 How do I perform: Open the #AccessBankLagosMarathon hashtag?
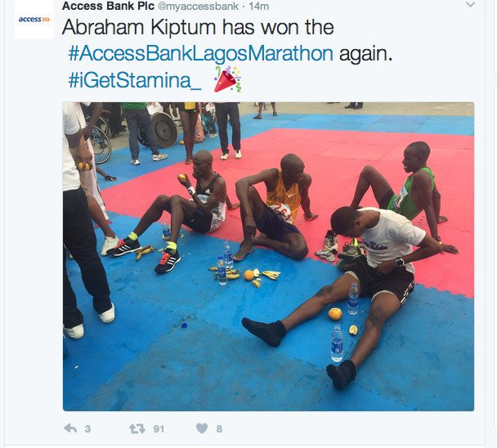pyautogui.click(x=200, y=54)
